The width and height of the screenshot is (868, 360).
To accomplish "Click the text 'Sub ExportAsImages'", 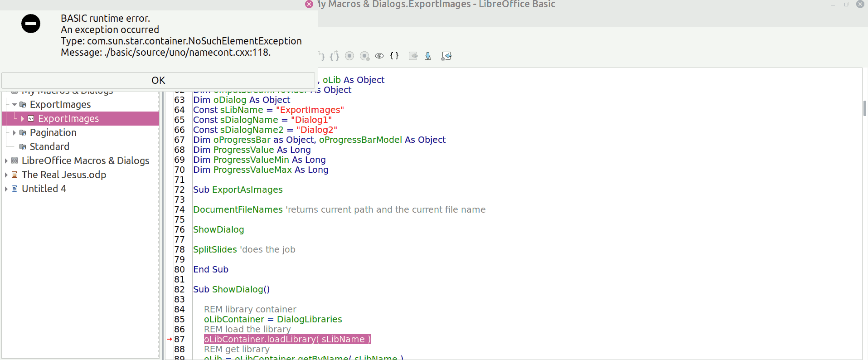I will click(238, 190).
